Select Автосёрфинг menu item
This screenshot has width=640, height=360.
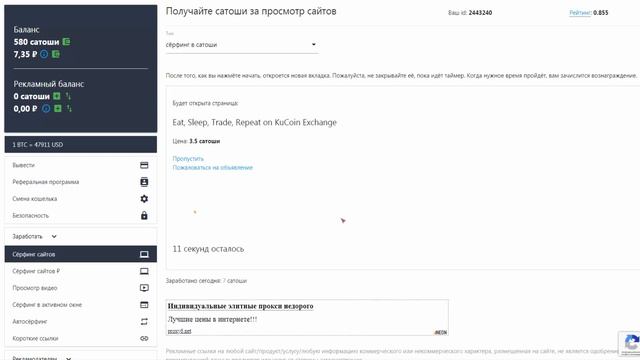point(80,322)
